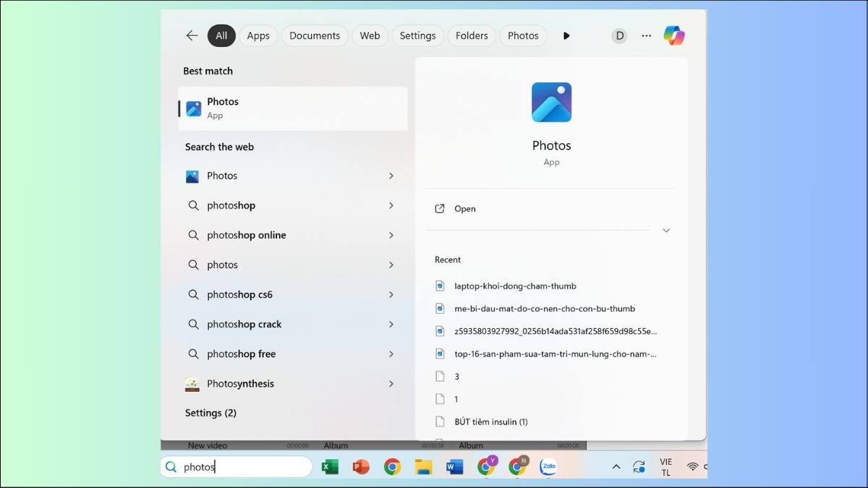Select the photoshop search suggestion
The width and height of the screenshot is (868, 488).
(231, 205)
